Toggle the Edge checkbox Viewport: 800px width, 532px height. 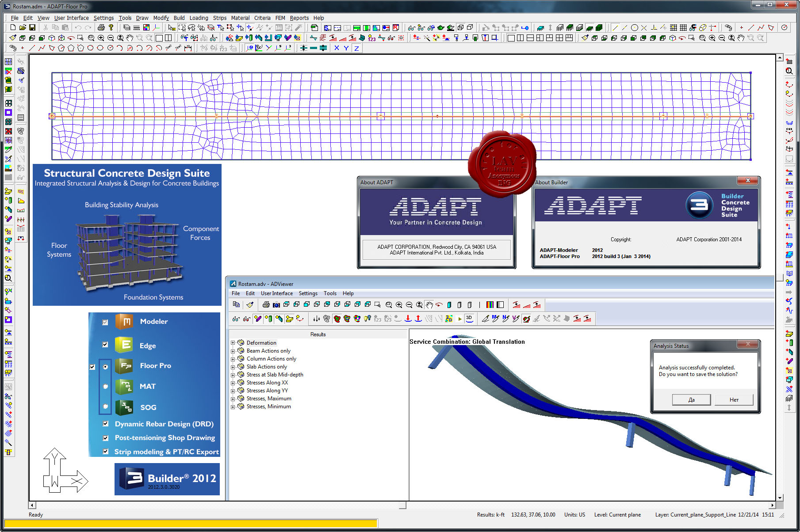point(105,344)
